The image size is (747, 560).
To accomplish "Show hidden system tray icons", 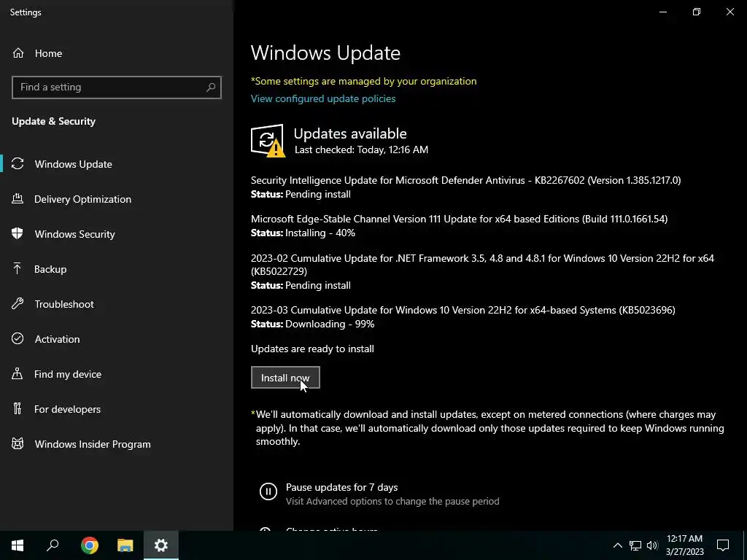I will [x=617, y=545].
